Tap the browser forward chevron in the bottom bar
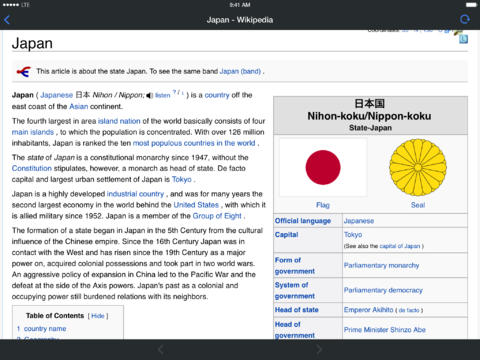The width and height of the screenshot is (480, 360). point(319,349)
